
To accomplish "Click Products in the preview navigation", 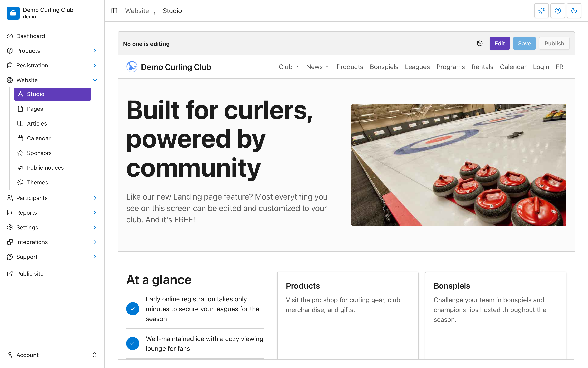I will click(350, 67).
